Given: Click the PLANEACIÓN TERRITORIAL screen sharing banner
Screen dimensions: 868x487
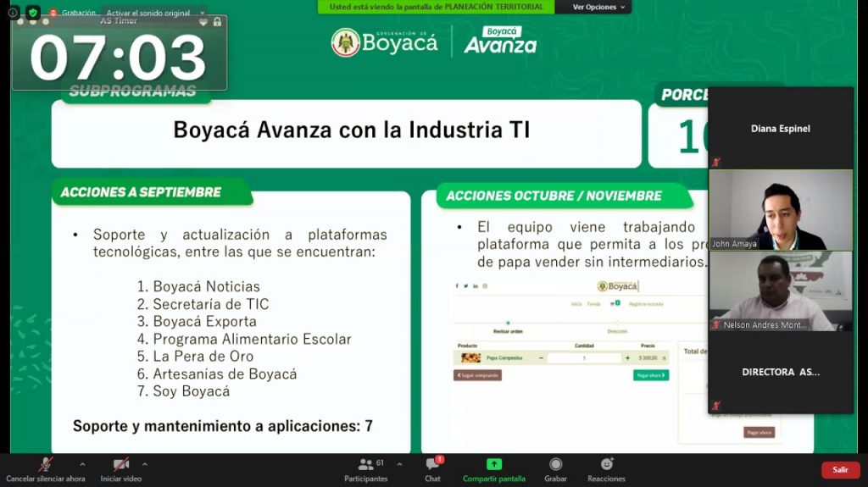Looking at the screenshot, I should tap(436, 7).
